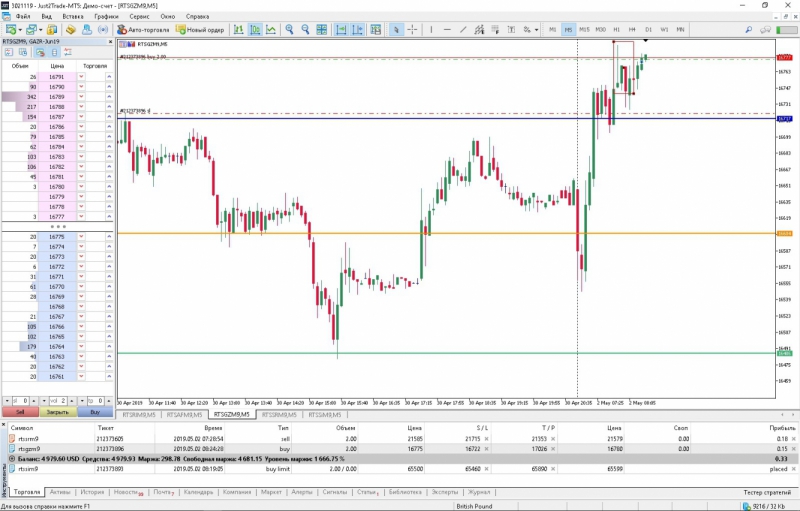The width and height of the screenshot is (800, 511).
Task: Select the equidistant channel tool
Action: (x=479, y=30)
